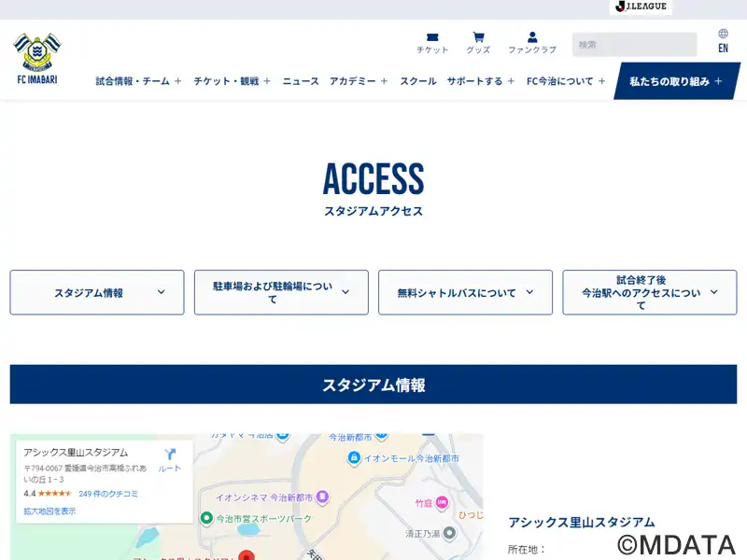Expand 駐車場および駐輪場について section selector

(x=281, y=292)
